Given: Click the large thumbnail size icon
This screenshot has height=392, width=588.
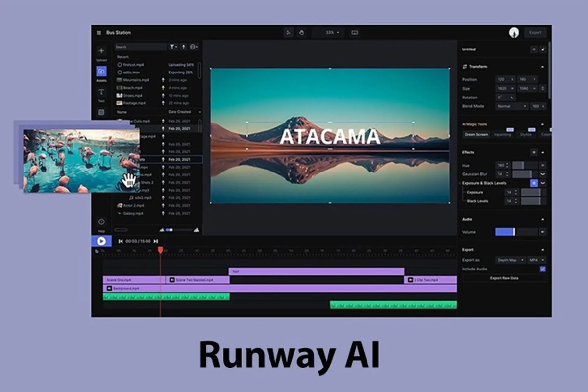Looking at the screenshot, I should (196, 229).
